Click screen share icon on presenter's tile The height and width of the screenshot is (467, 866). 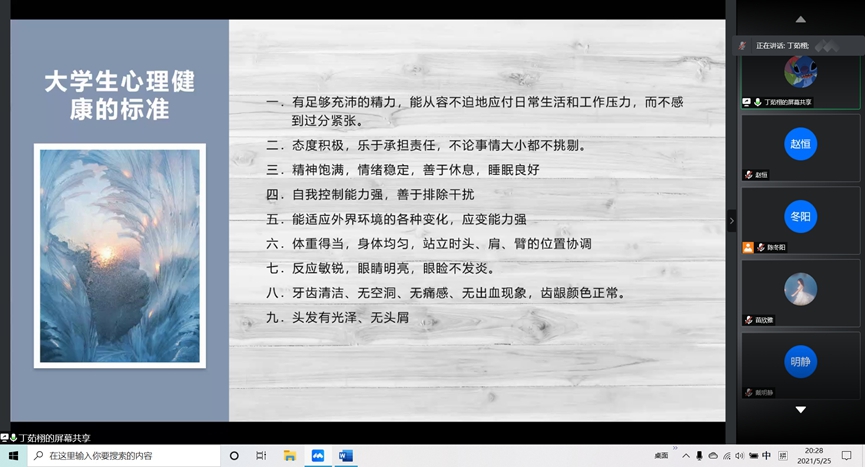[x=746, y=102]
